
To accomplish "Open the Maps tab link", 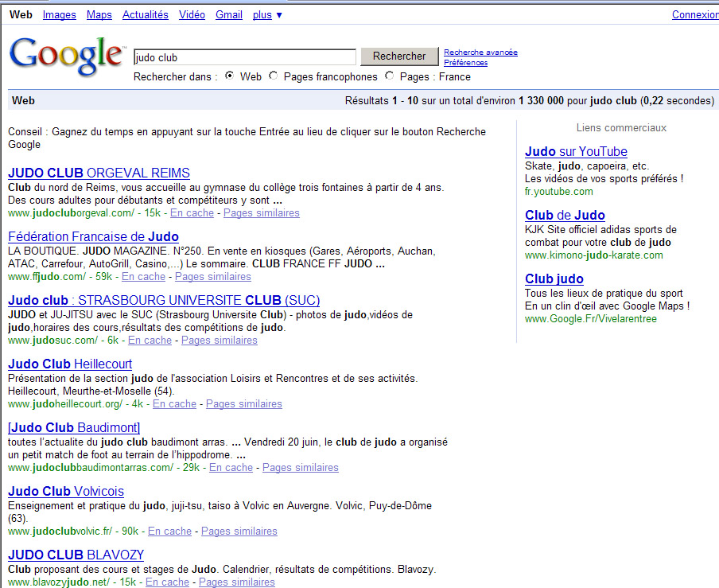I will [99, 14].
